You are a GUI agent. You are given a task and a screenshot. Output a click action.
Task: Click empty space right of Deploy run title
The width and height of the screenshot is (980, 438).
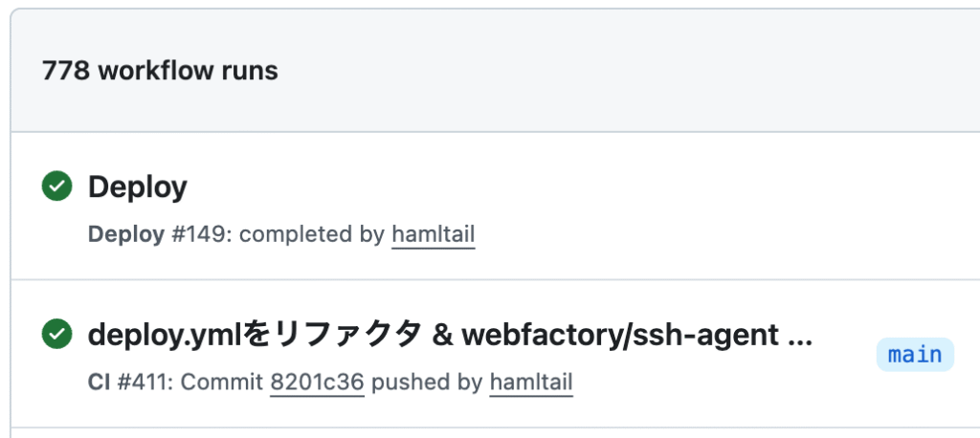[574, 187]
